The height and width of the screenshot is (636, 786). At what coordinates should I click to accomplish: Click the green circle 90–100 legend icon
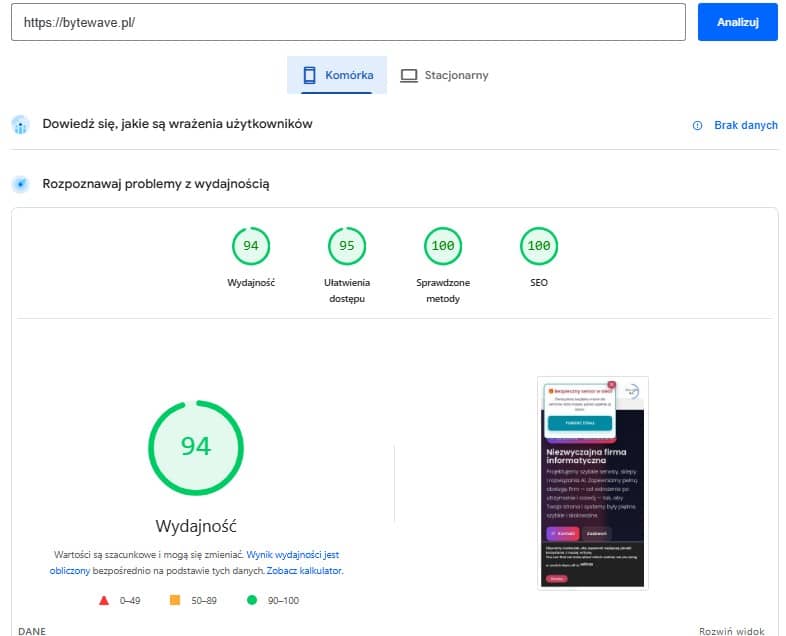click(252, 600)
